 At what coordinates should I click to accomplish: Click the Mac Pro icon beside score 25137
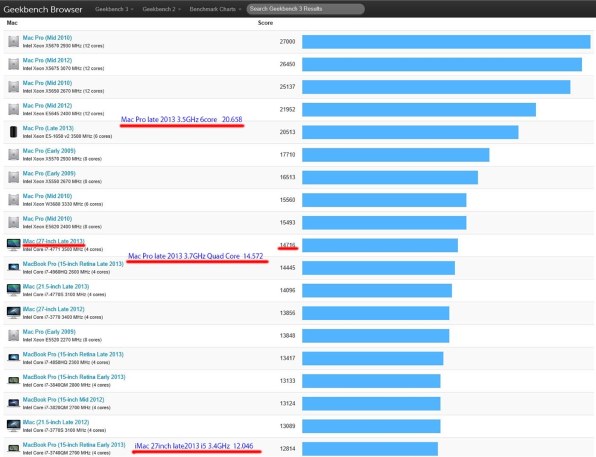14,87
